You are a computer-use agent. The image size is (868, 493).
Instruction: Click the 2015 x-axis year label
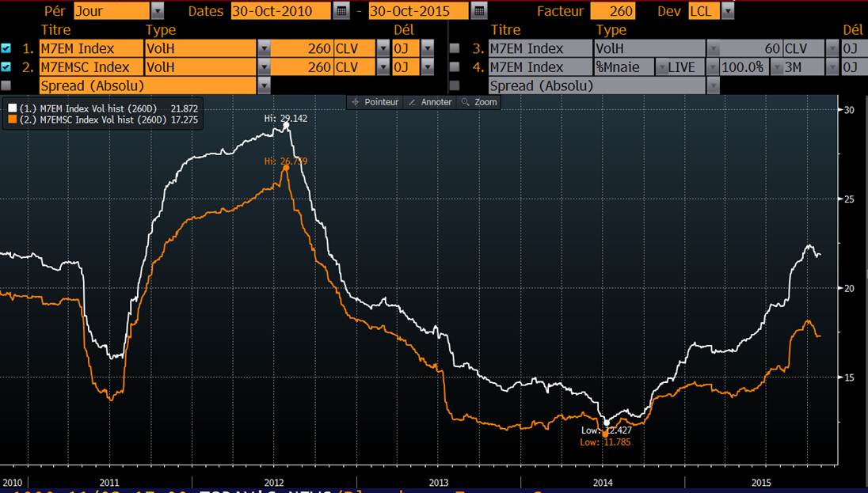pyautogui.click(x=761, y=483)
